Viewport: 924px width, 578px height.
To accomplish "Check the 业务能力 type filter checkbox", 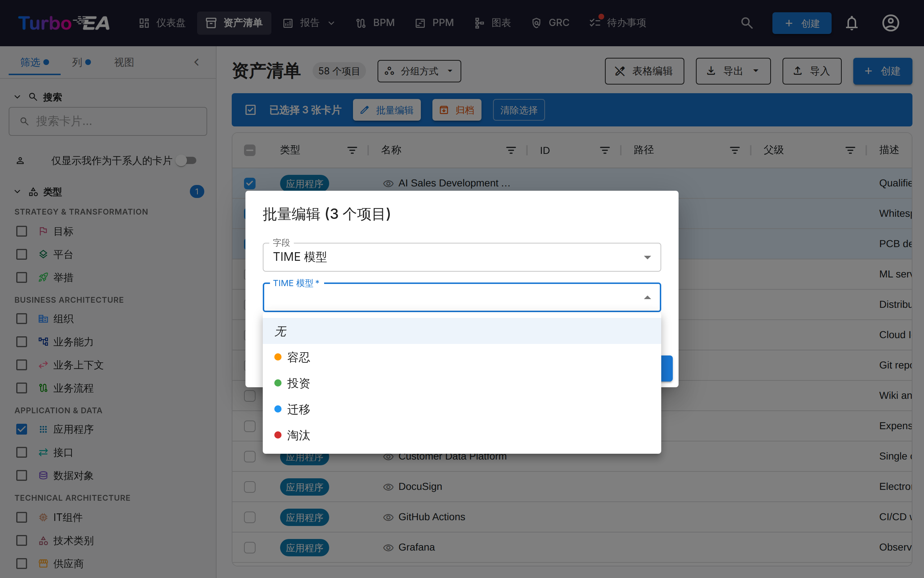I will pyautogui.click(x=22, y=342).
